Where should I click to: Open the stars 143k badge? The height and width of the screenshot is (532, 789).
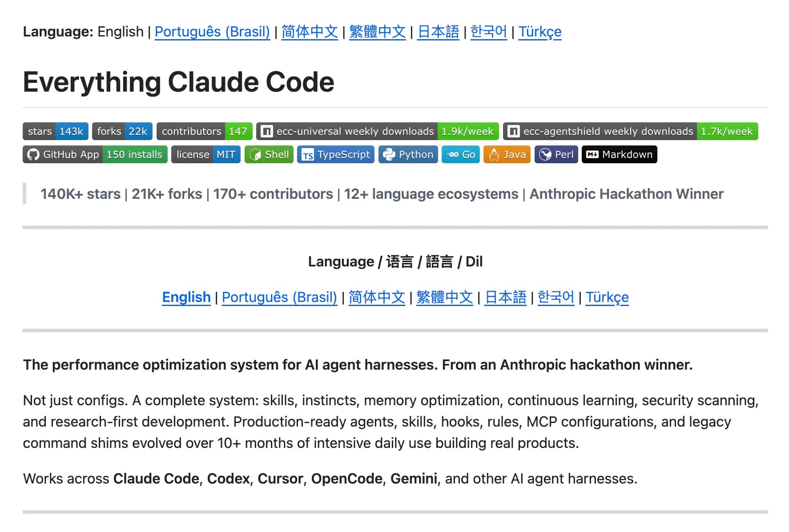[55, 131]
